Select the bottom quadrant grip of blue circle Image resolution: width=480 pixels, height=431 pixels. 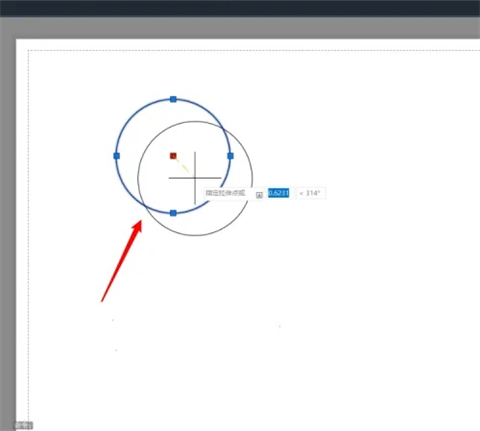coord(173,213)
